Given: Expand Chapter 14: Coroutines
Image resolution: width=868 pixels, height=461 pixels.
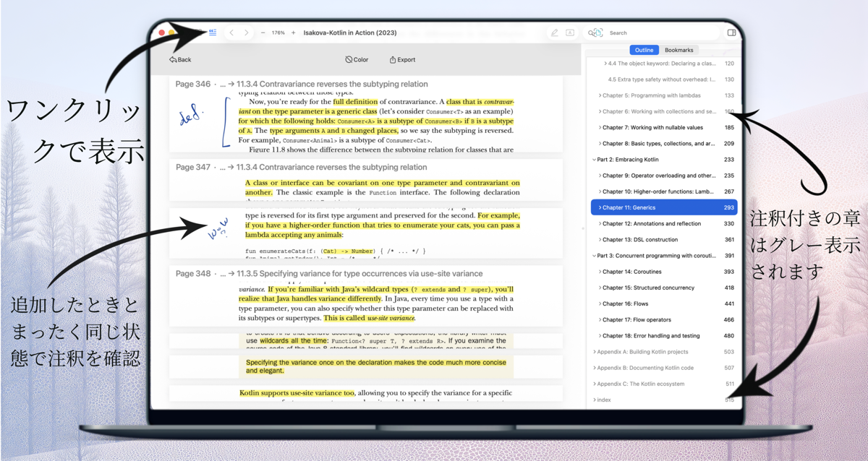Looking at the screenshot, I should 600,272.
